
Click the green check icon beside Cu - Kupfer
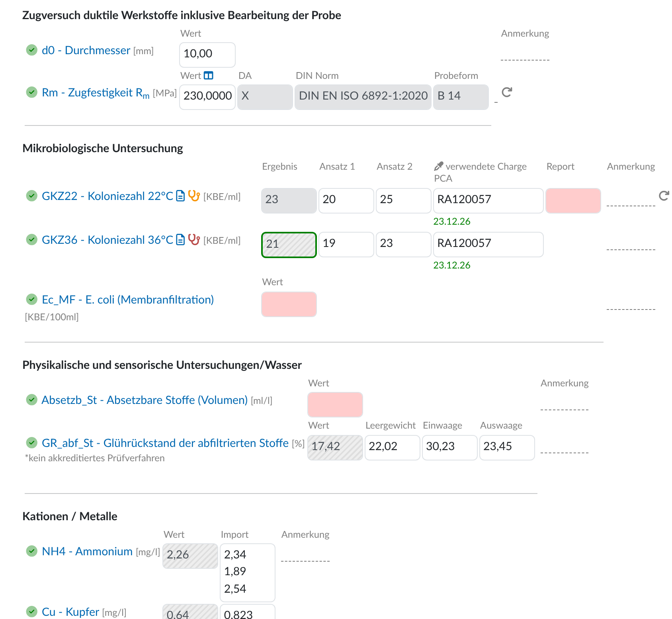click(31, 611)
